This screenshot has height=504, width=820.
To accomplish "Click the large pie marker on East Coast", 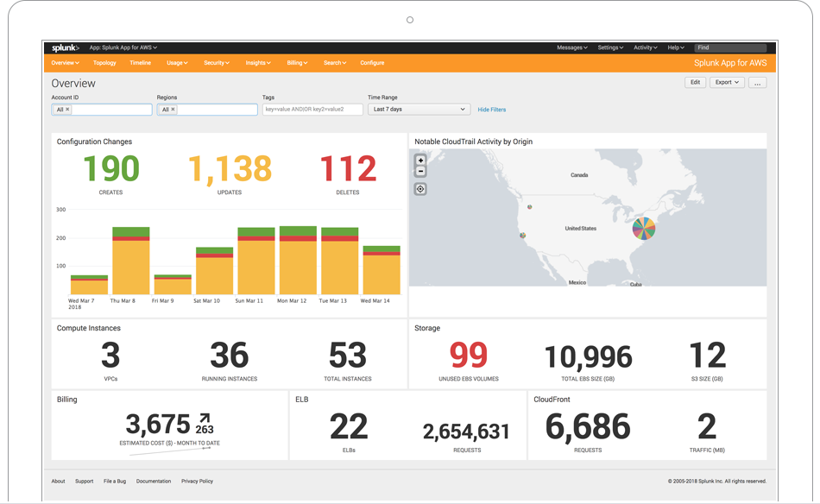I will coord(644,229).
